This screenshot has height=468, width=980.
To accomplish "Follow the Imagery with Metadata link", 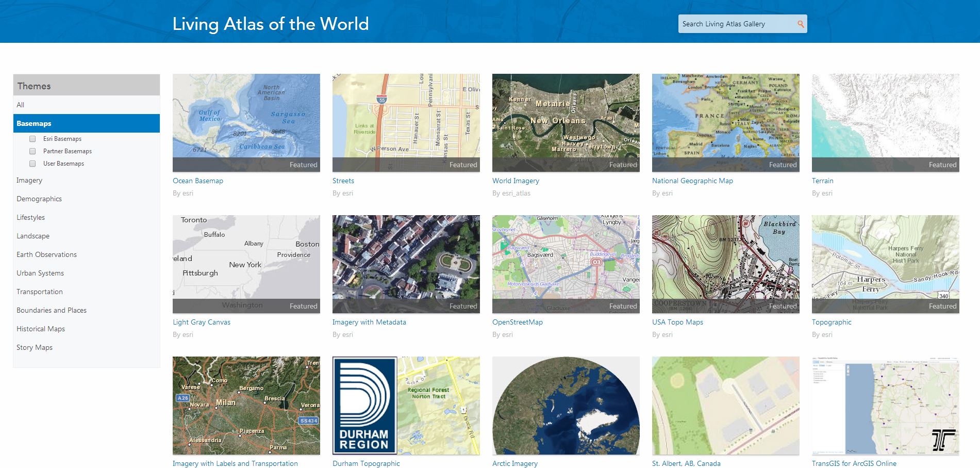I will pyautogui.click(x=369, y=322).
